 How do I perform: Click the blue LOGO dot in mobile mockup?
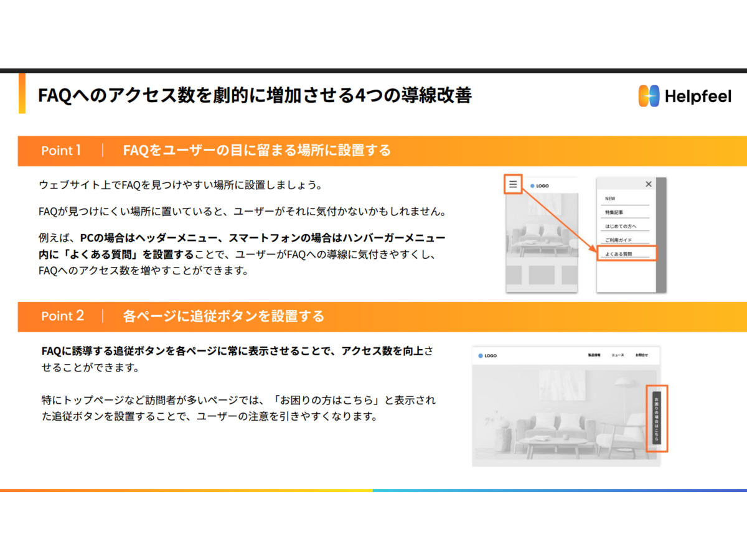click(x=532, y=185)
